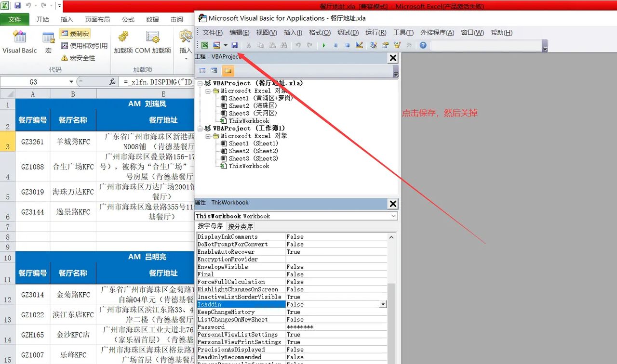Click the Break pause icon

[335, 45]
